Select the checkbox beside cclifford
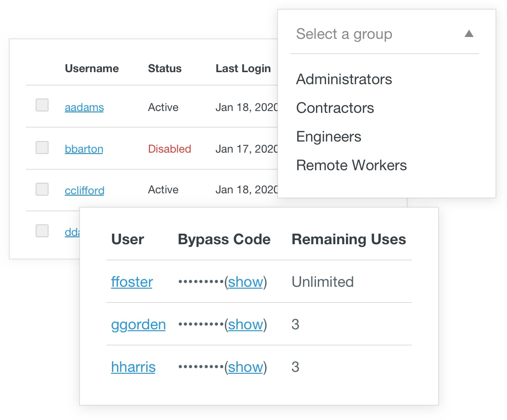 click(x=42, y=189)
